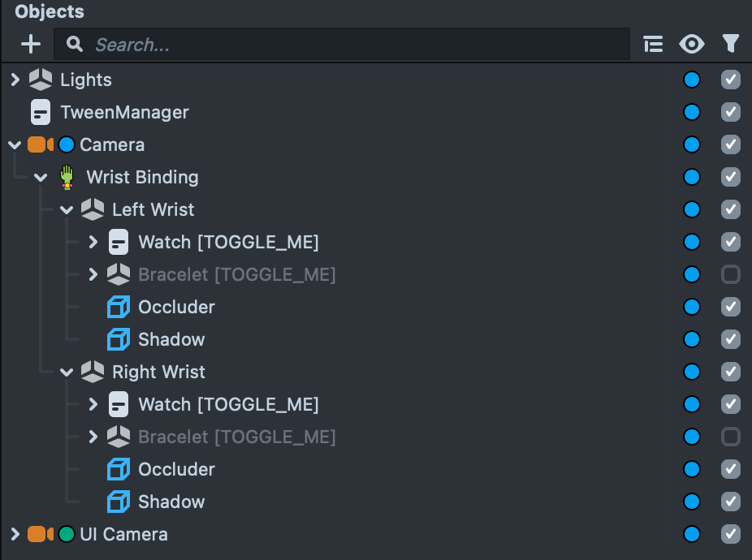Click the eye visibility icon in toolbar
This screenshot has height=560, width=752.
692,44
